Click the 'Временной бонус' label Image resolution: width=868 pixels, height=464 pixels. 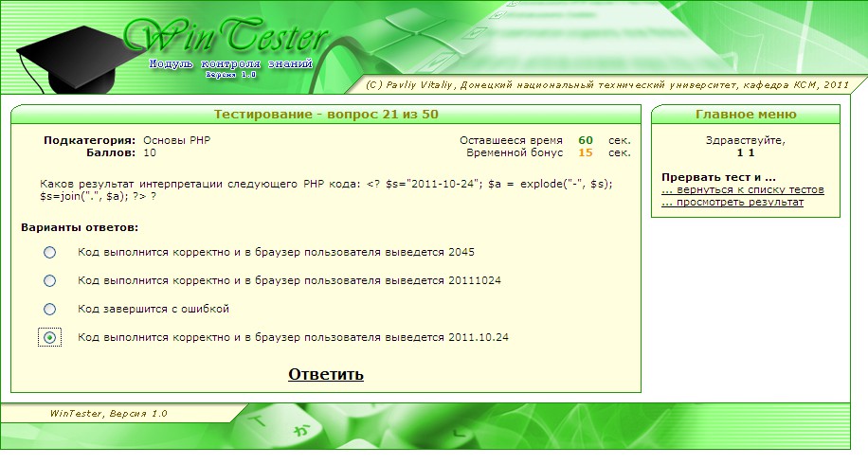click(515, 152)
